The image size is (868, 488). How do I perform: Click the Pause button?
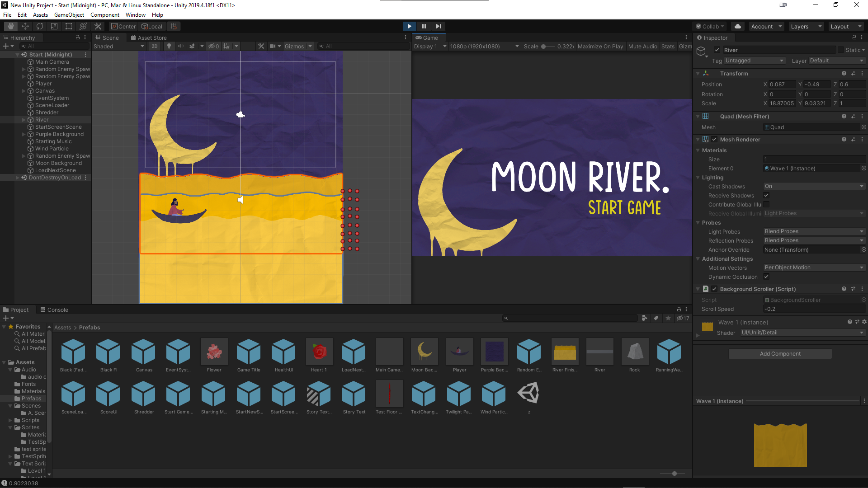tap(424, 26)
